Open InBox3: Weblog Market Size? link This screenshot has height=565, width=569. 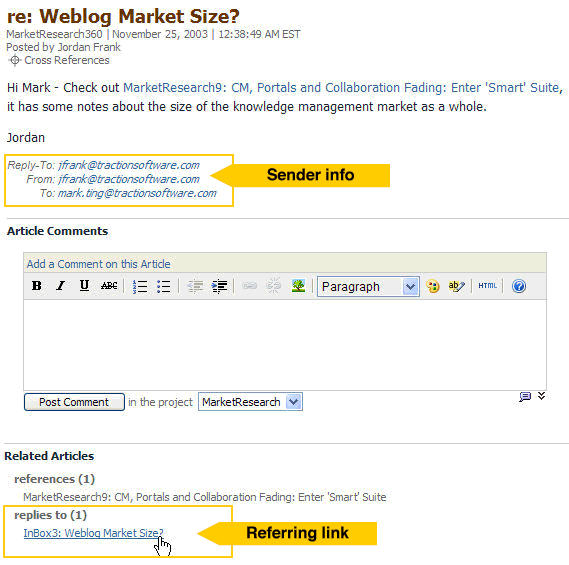pos(93,533)
